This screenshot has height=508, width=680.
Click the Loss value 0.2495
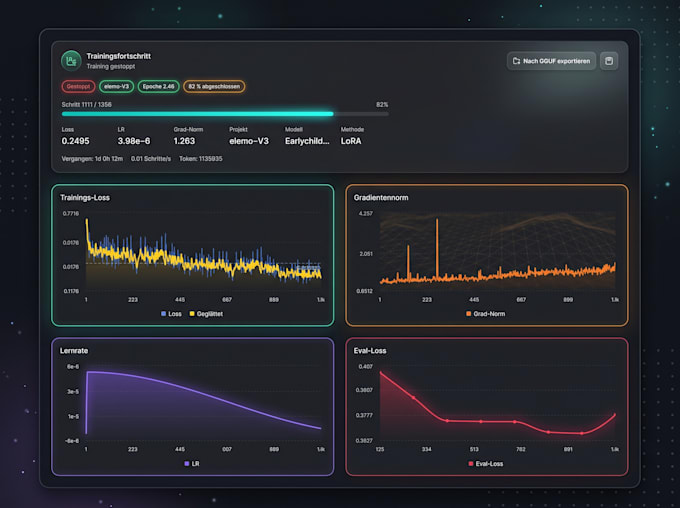pos(75,141)
